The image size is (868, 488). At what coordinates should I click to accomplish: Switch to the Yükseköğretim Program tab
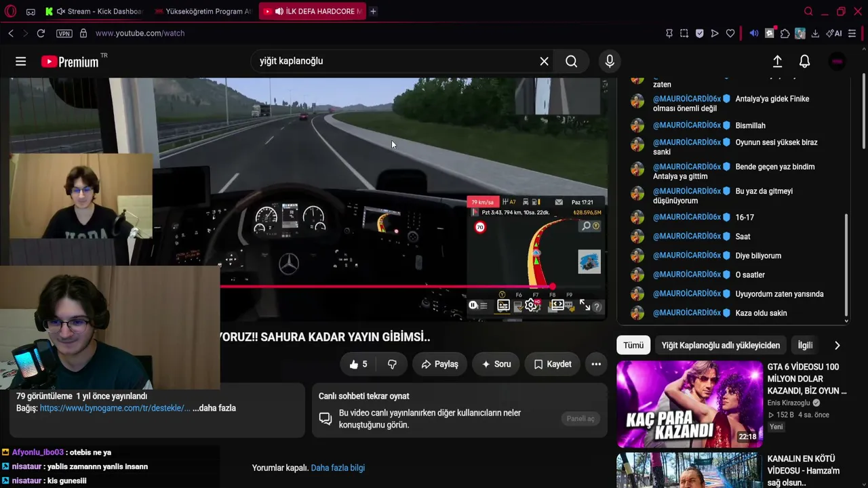coord(203,12)
